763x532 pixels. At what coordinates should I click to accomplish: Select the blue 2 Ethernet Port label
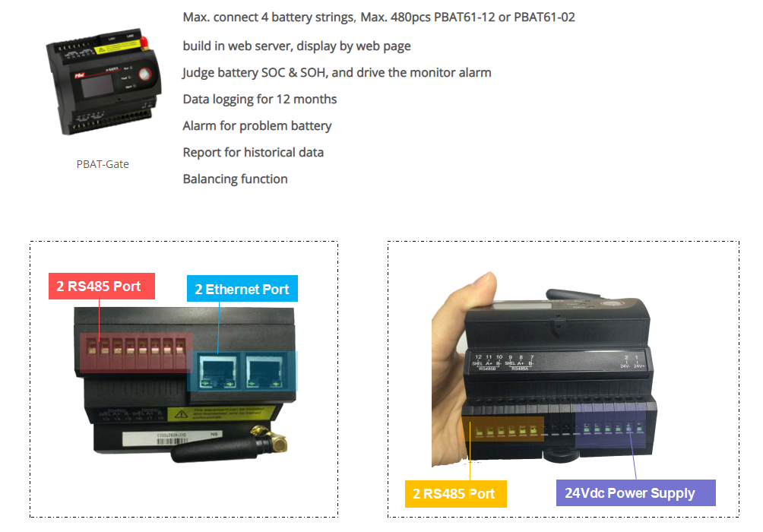(x=242, y=289)
